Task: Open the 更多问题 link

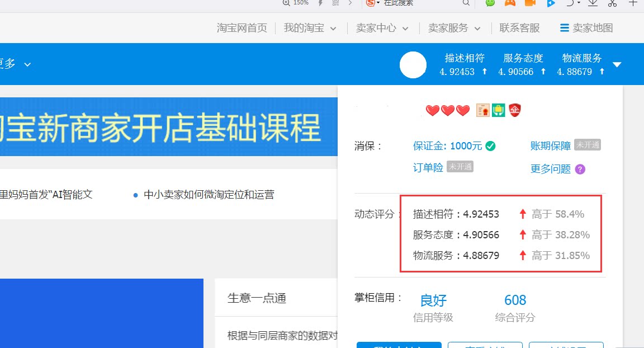Action: point(550,169)
